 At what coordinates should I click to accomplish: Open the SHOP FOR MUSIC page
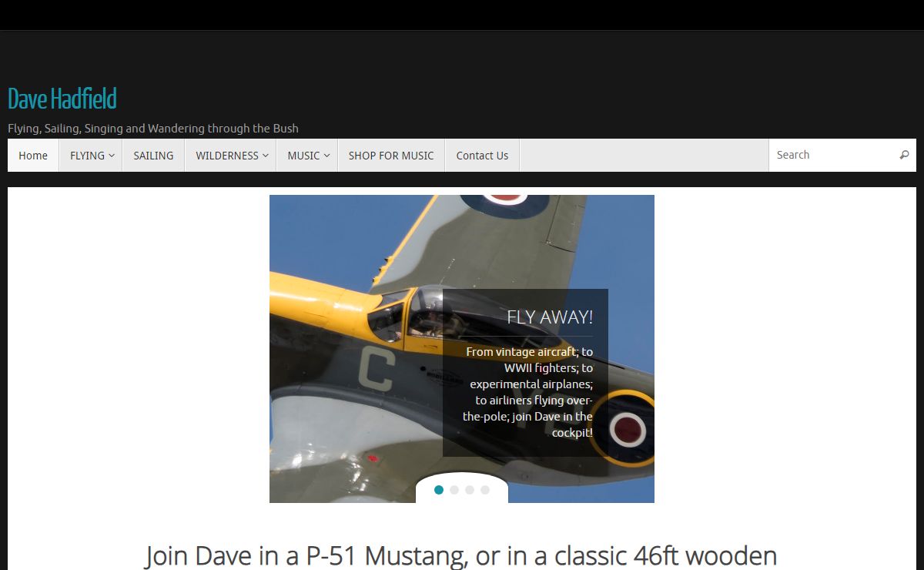coord(391,156)
